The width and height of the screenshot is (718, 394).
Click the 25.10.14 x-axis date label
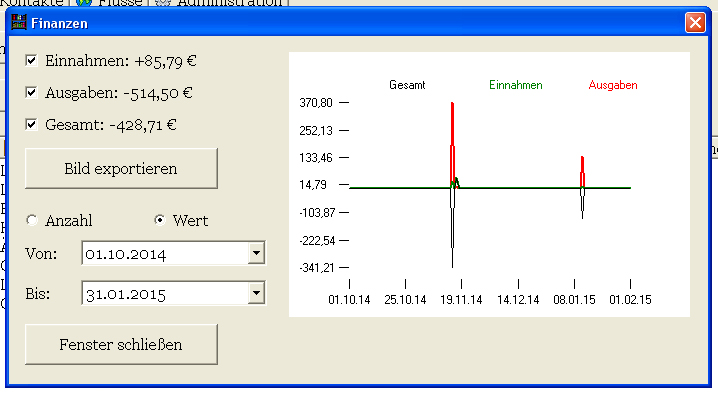click(x=405, y=300)
